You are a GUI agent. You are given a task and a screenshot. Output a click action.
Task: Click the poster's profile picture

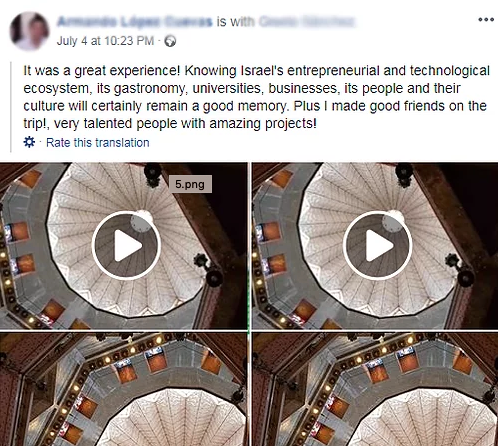click(30, 31)
